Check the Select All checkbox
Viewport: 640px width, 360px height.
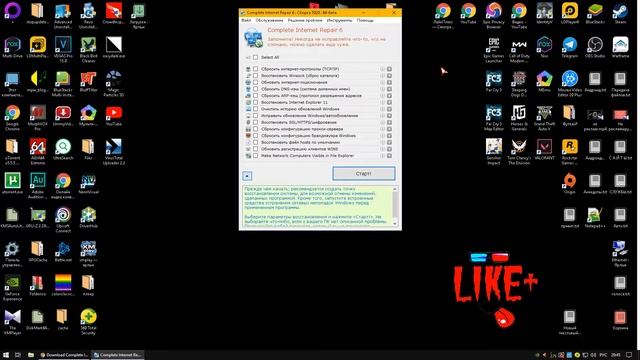click(256, 57)
